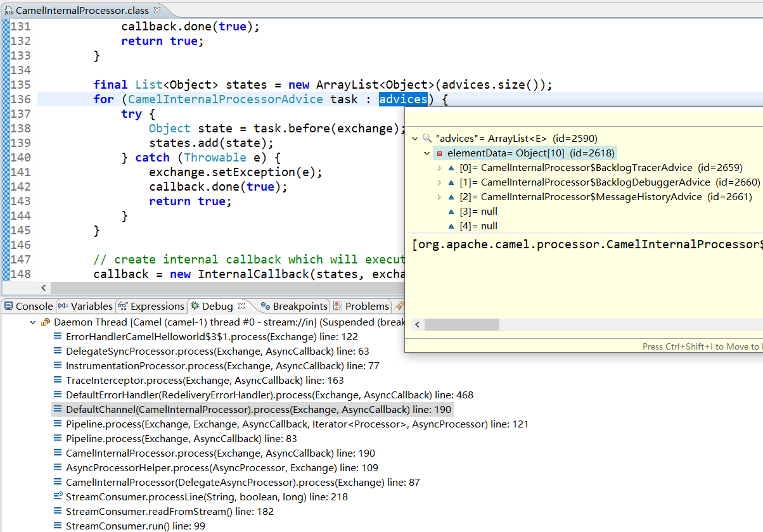Click the editor horizontal scrollbar left arrow
The height and width of the screenshot is (532, 763).
click(x=43, y=288)
